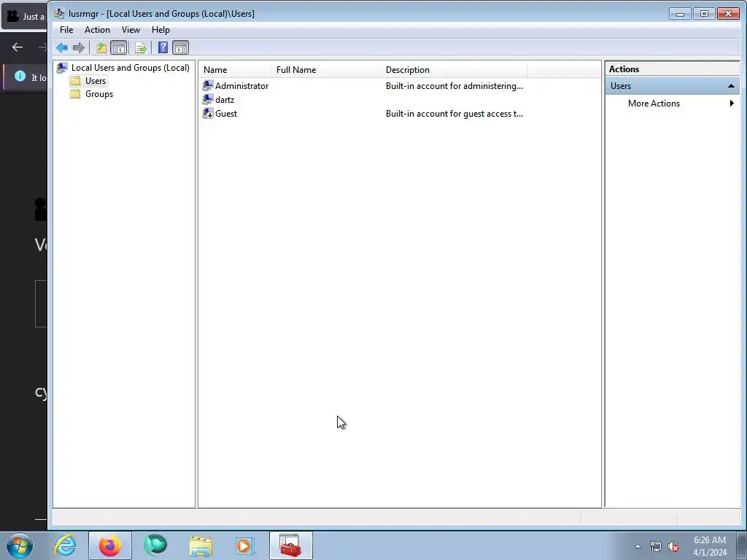
Task: Sort by the Description column header
Action: (454, 70)
